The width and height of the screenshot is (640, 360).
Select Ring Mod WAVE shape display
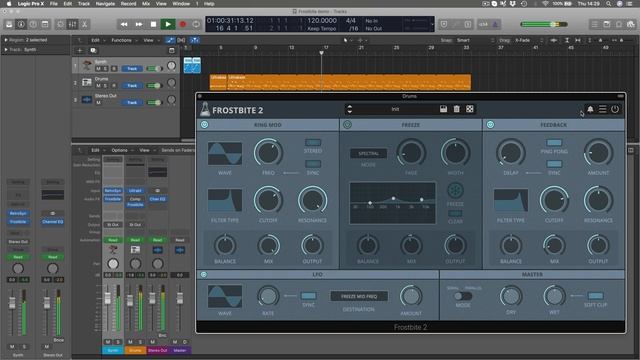225,153
